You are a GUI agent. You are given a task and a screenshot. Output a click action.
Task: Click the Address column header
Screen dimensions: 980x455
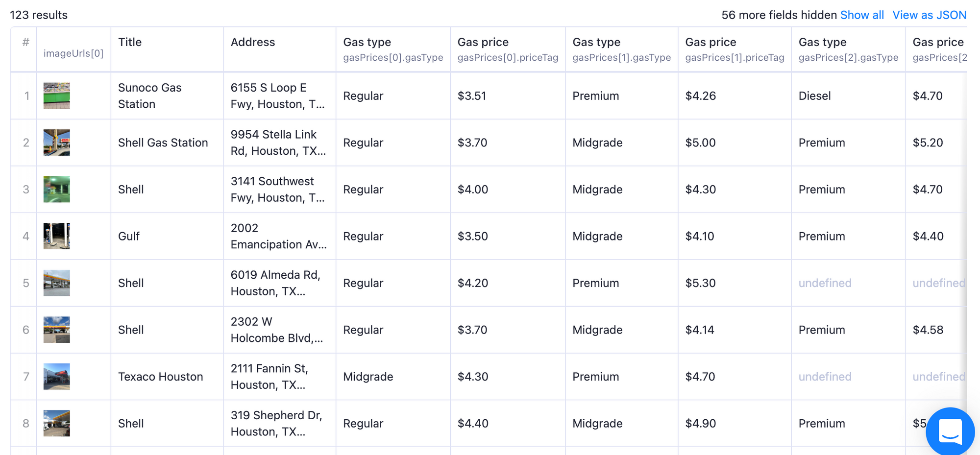(x=253, y=42)
